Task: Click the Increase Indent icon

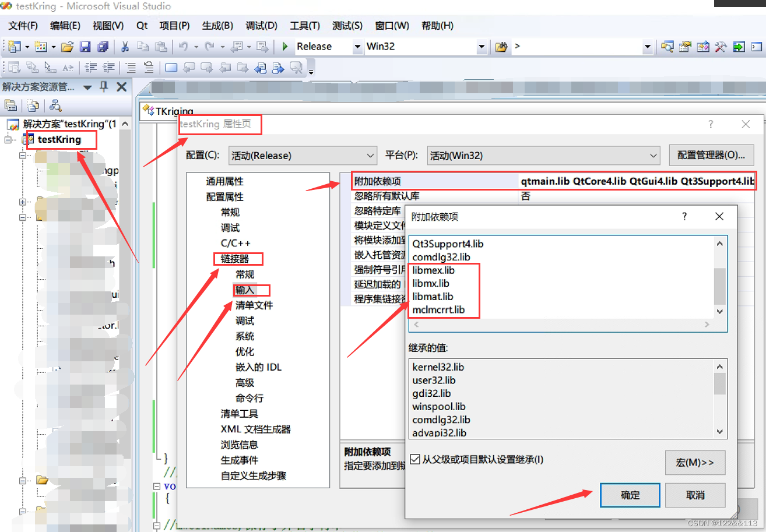Action: point(108,68)
